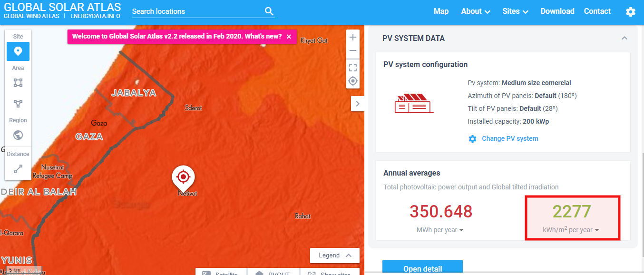Click the Installed capacity 200 kWp text
The height and width of the screenshot is (275, 644).
tap(508, 121)
